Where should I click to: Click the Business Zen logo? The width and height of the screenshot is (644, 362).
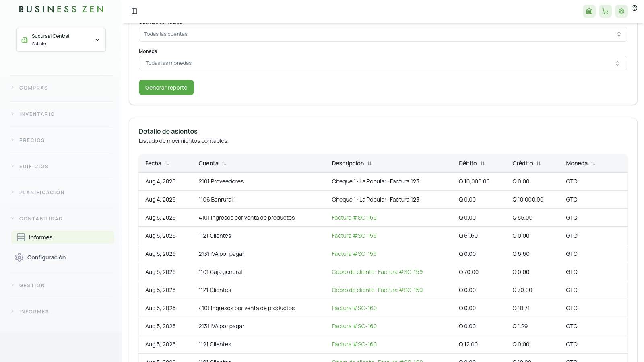click(x=61, y=9)
